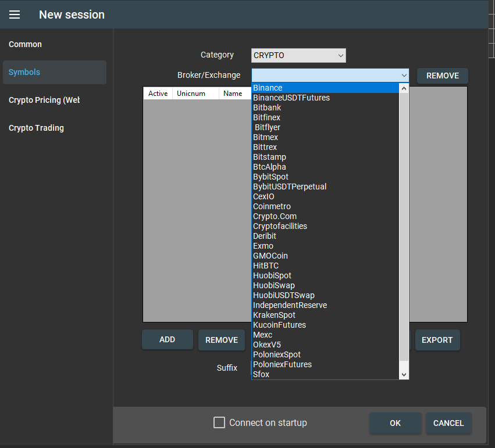
Task: Open the hamburger menu
Action: point(15,15)
